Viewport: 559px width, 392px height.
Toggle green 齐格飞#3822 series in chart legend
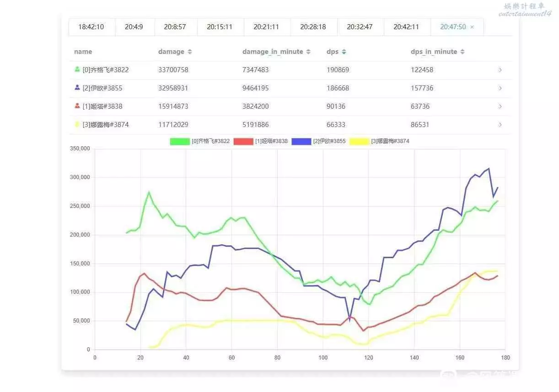(179, 142)
